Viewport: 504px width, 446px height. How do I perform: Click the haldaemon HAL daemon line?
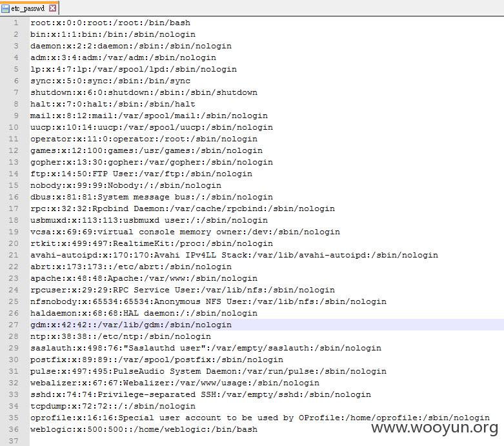click(144, 313)
